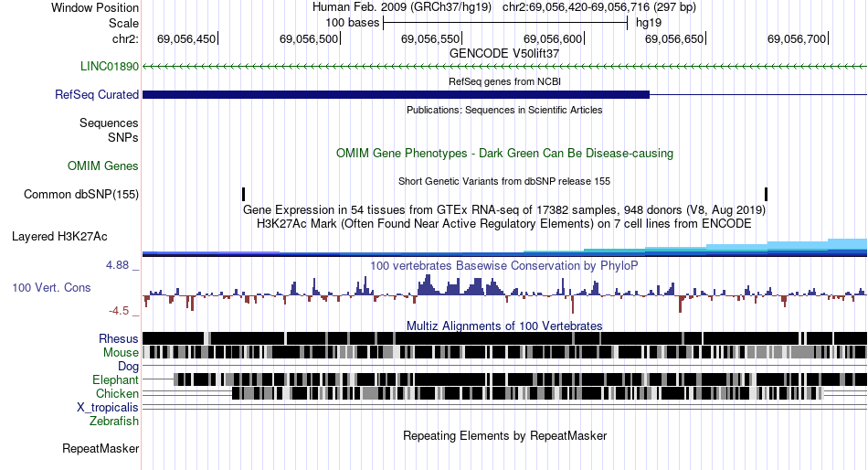Click the SNPs track label
Viewport: 868px width, 470px height.
123,137
